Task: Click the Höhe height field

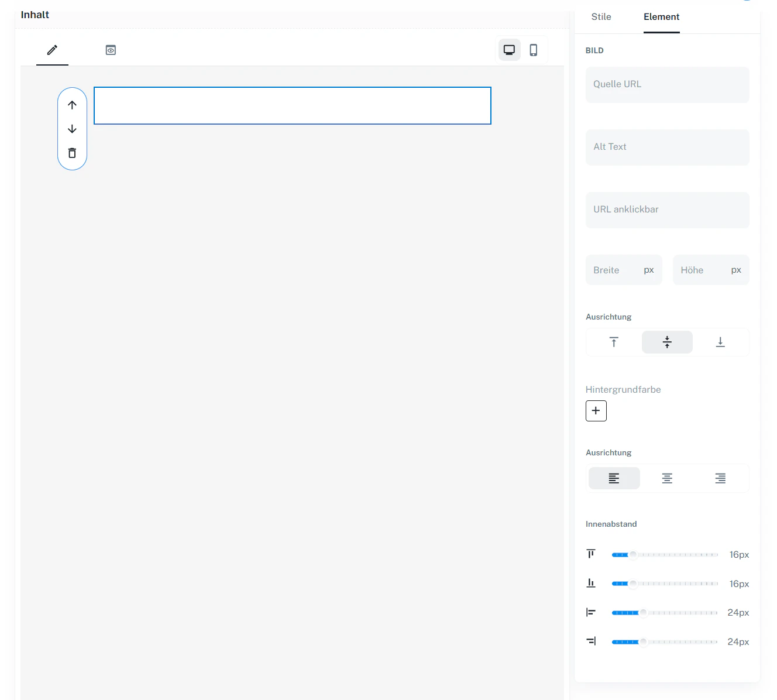Action: tap(711, 270)
